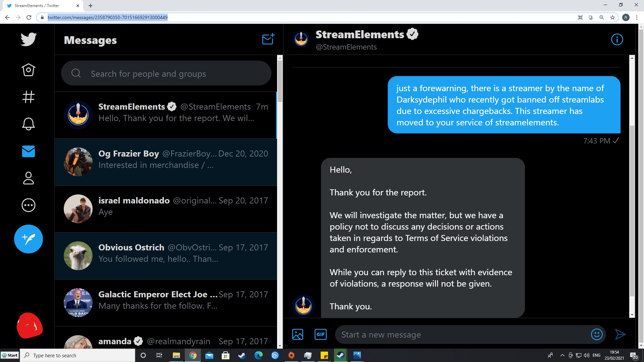Click the taskbar Type here to search box
The width and height of the screenshot is (644, 362).
78,355
